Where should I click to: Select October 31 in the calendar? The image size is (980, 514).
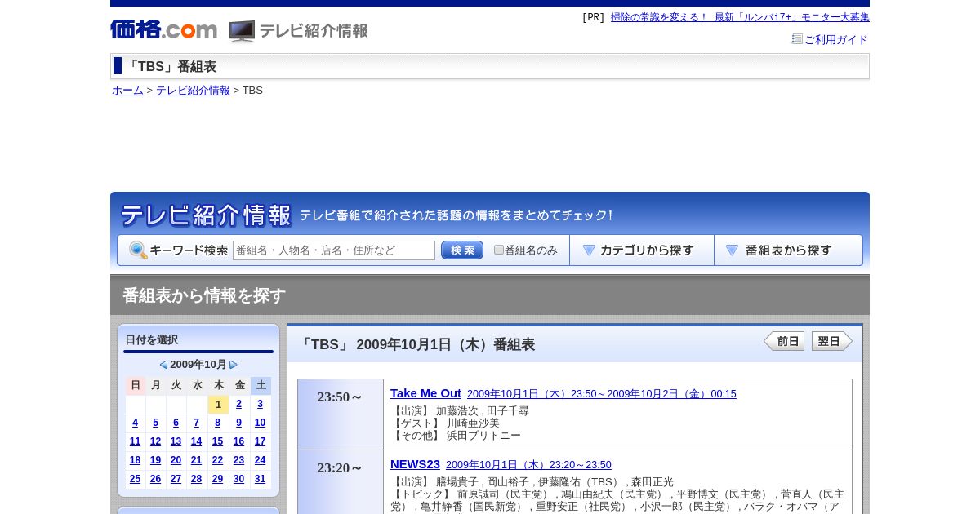coord(261,479)
